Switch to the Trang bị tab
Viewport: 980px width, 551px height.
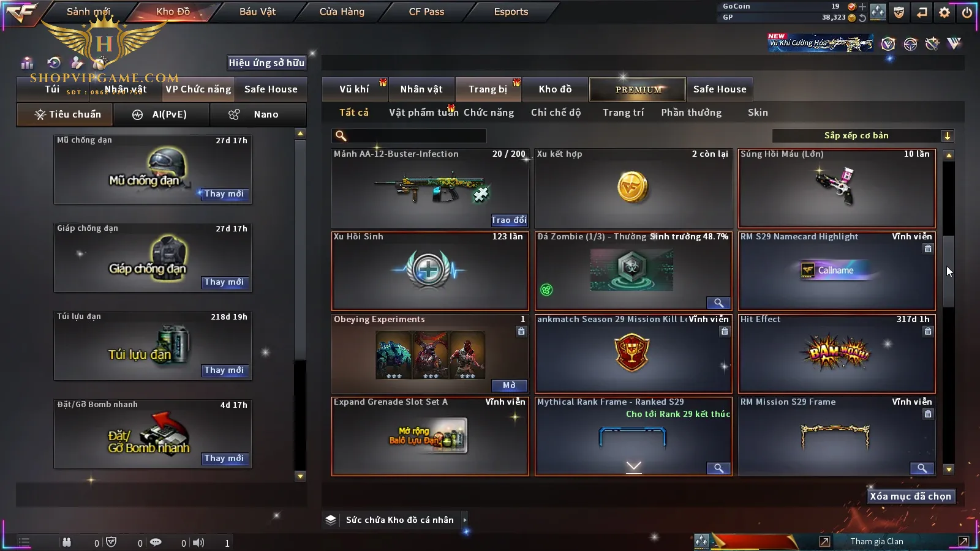pos(488,89)
